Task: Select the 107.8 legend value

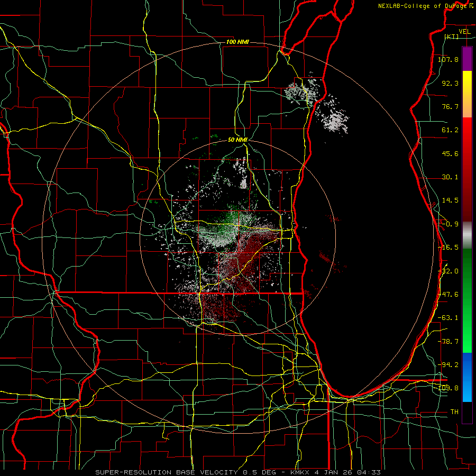Action: pyautogui.click(x=448, y=59)
